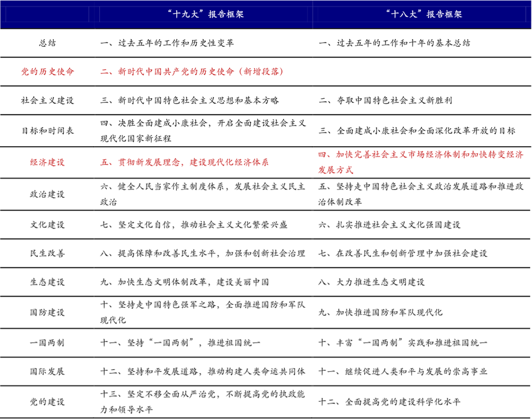Select the red 党的历史使命 row label

point(47,72)
